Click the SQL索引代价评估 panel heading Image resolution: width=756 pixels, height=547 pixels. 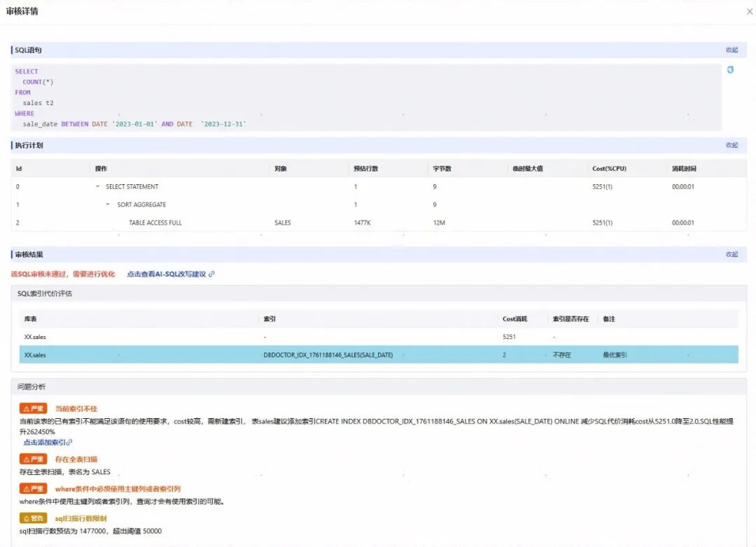point(45,293)
